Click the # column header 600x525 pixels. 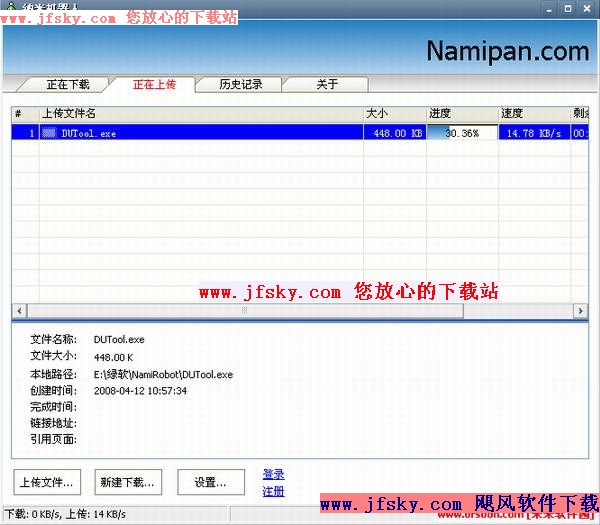tap(25, 114)
